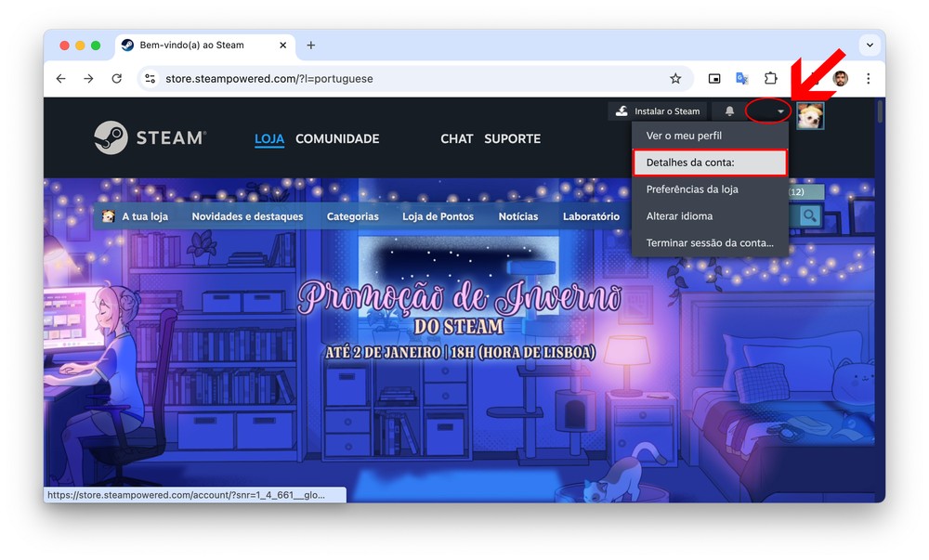Viewport: 929px width, 560px height.
Task: Click the store search magnifier icon
Action: pos(809,216)
